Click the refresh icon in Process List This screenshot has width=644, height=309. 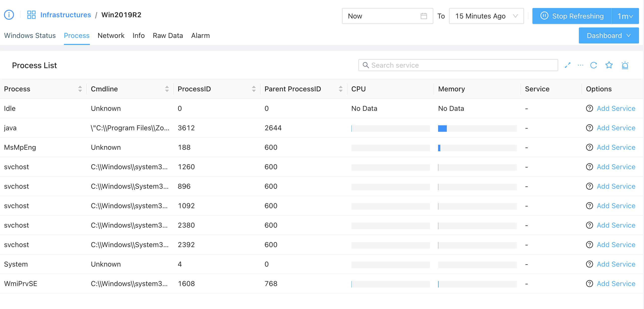593,65
